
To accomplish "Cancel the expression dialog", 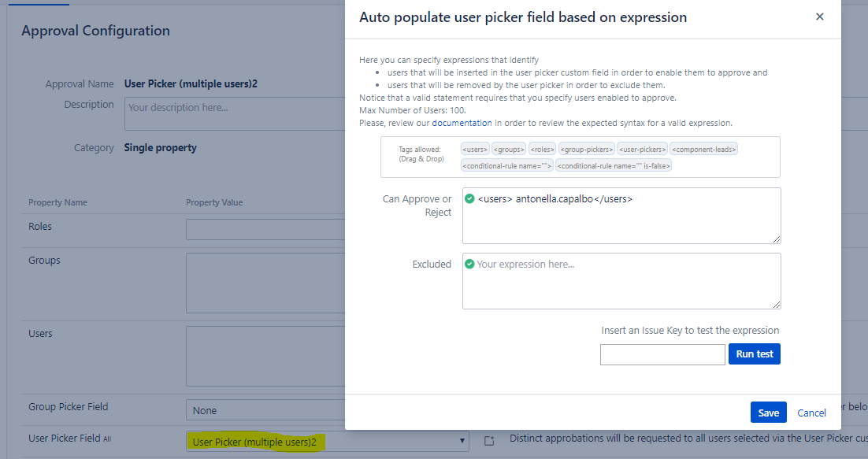I will point(811,413).
